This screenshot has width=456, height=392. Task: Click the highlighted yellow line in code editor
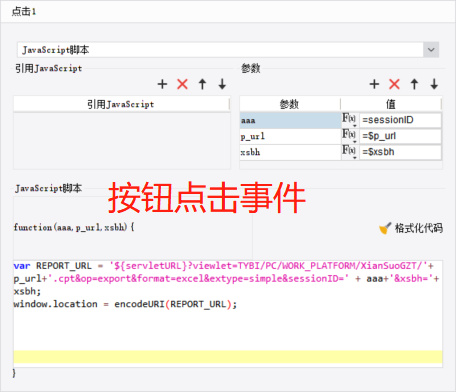[228, 356]
